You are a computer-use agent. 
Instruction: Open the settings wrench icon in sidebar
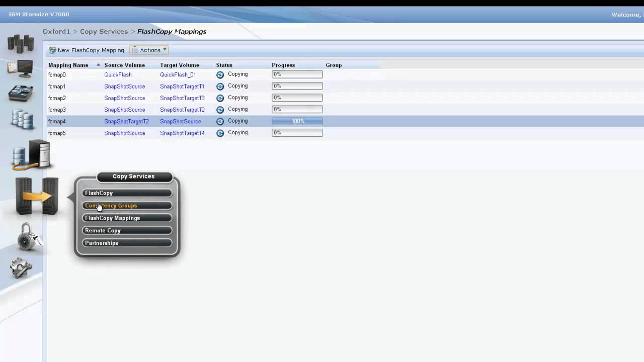click(x=21, y=268)
